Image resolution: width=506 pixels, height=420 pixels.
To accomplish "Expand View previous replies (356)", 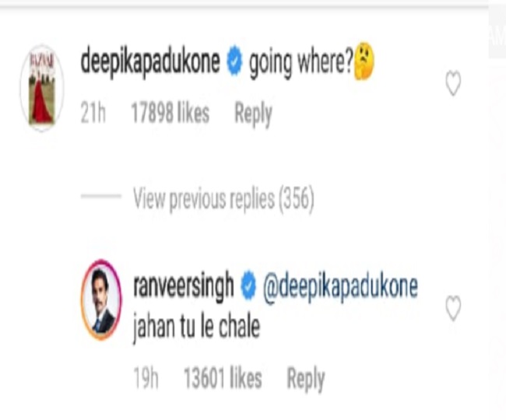I will 223,200.
